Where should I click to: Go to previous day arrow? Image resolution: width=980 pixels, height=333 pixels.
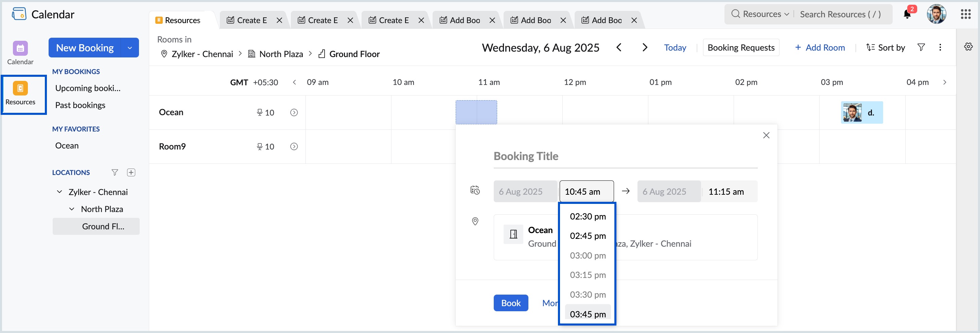619,47
